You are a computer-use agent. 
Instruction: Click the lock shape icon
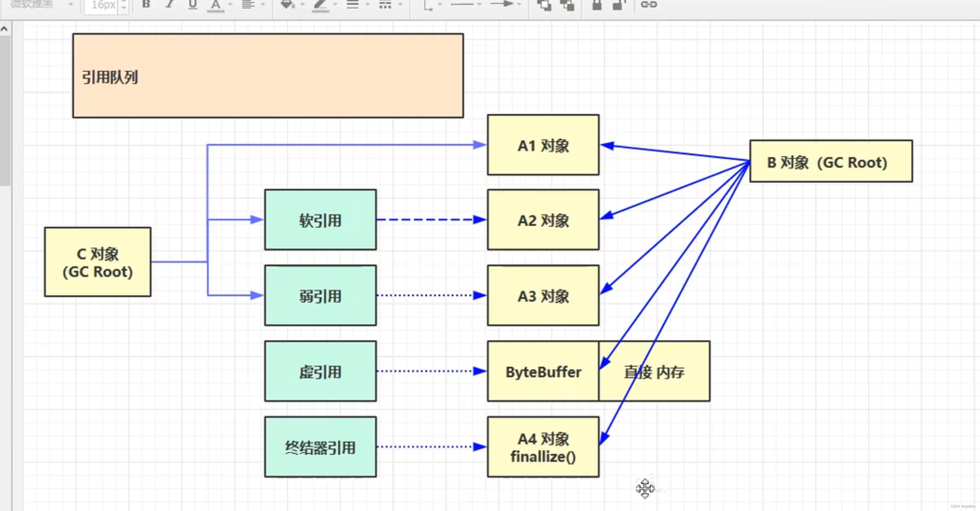(x=597, y=5)
